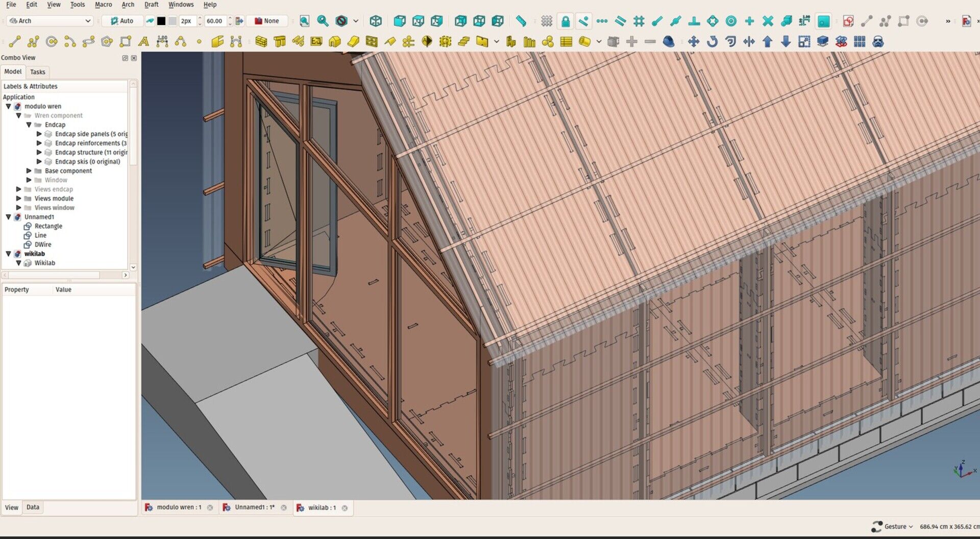Image resolution: width=980 pixels, height=539 pixels.
Task: Select the Clone stormtrooper icon
Action: point(878,42)
